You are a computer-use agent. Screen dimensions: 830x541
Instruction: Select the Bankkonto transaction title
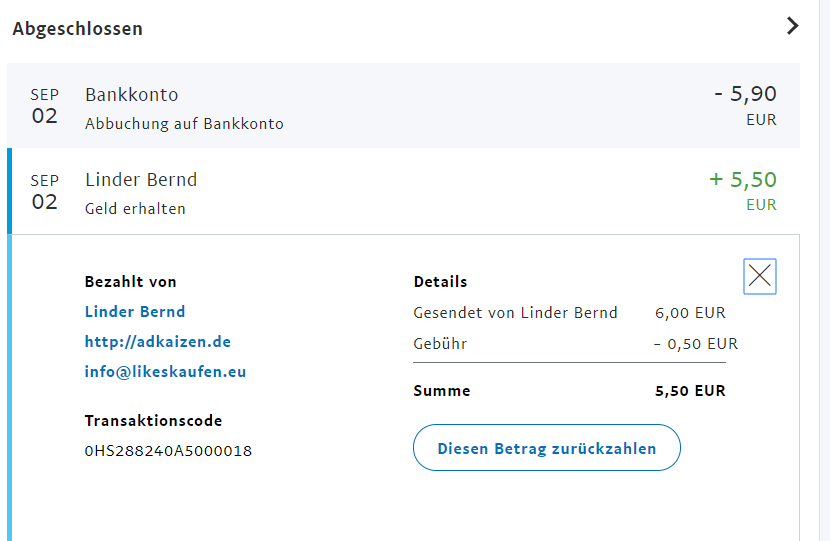click(x=132, y=95)
